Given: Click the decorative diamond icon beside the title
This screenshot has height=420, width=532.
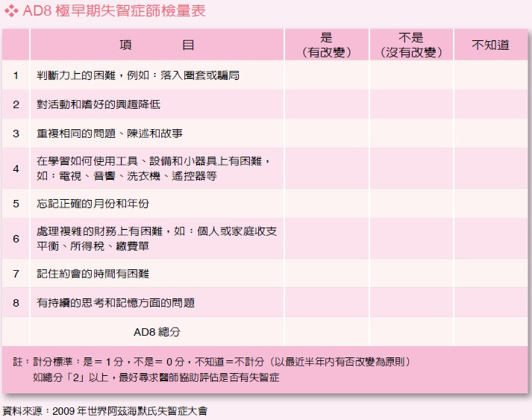Looking at the screenshot, I should click(11, 11).
